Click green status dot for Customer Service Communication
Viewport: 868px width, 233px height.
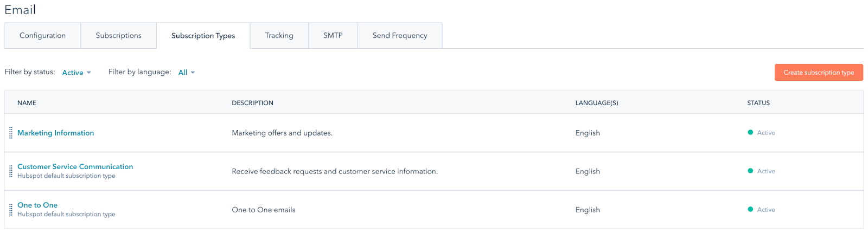click(750, 171)
